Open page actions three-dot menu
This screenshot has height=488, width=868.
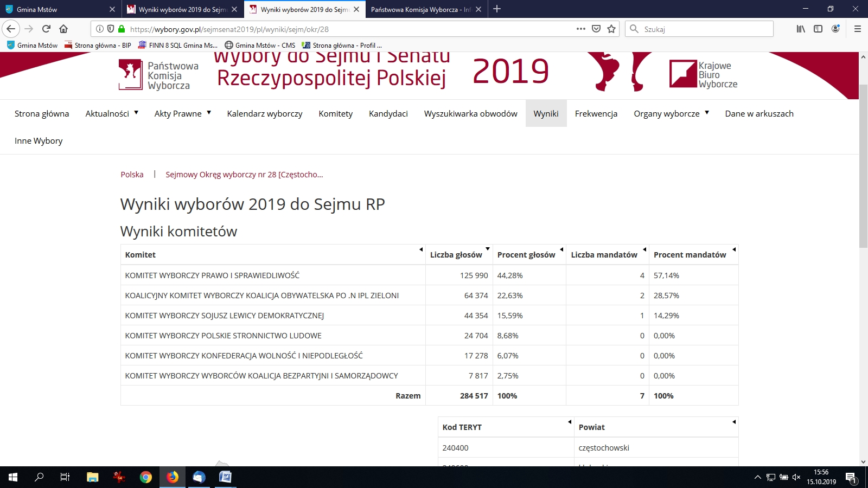(x=580, y=29)
